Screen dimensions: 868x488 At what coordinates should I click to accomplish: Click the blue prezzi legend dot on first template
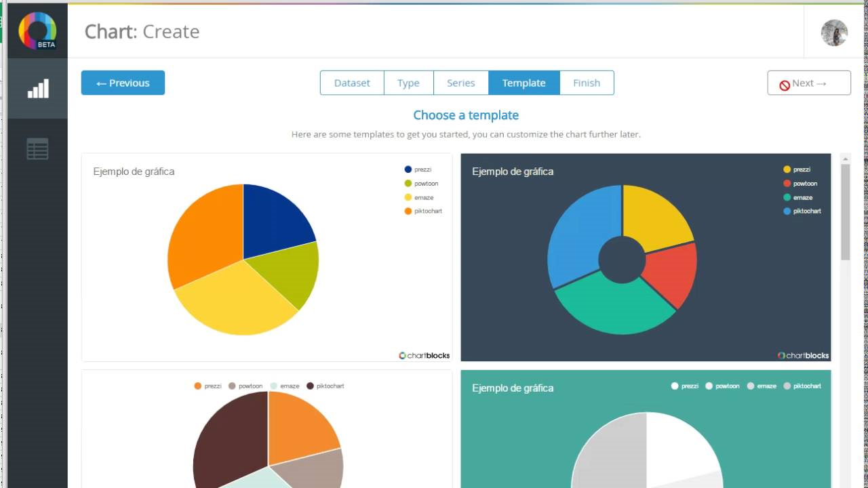(408, 169)
